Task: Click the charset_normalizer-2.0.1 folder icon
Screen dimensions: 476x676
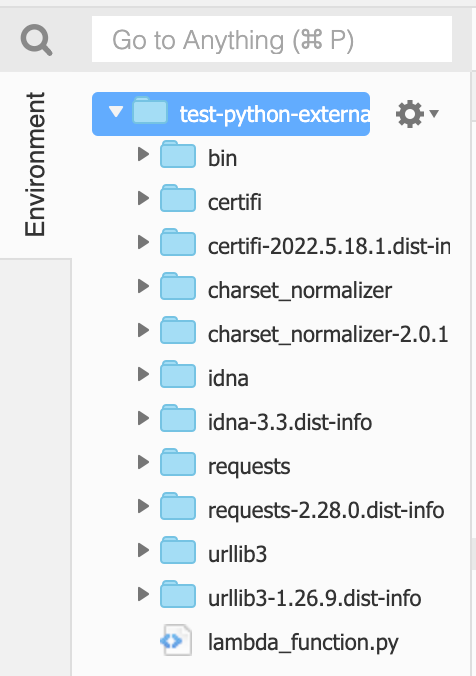Action: pyautogui.click(x=178, y=330)
